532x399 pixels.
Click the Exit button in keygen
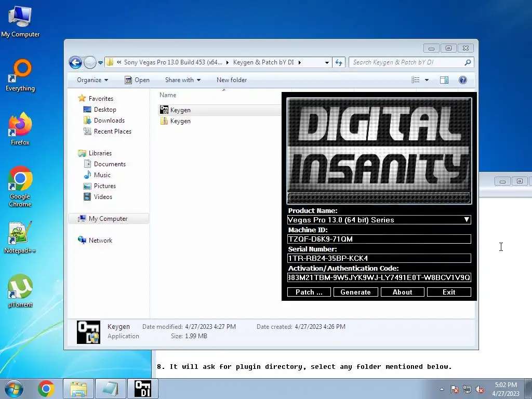coord(449,292)
